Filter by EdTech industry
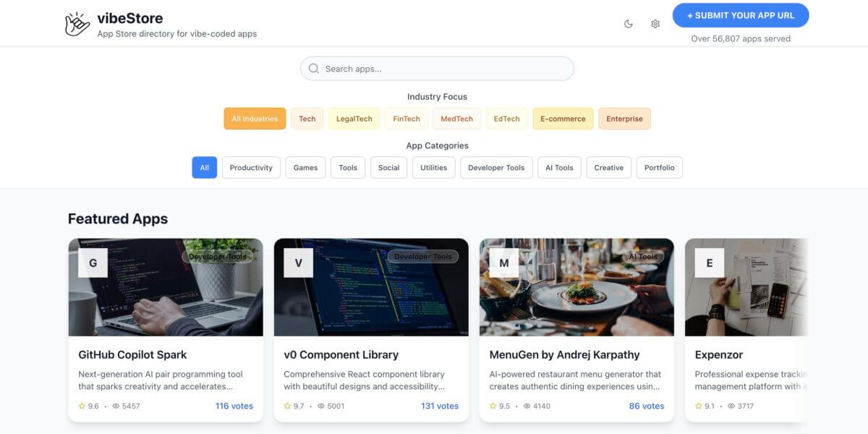Screen dimensions: 868x434 [506, 119]
